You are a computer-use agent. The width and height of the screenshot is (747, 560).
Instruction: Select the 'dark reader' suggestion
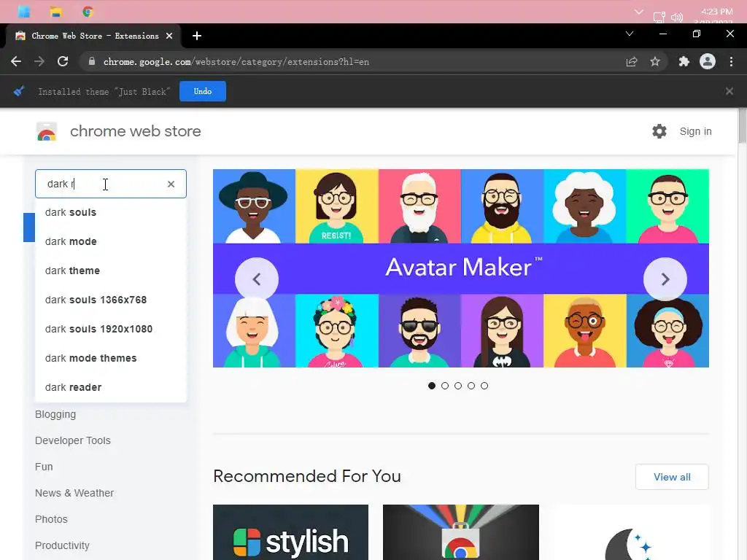pos(111,387)
